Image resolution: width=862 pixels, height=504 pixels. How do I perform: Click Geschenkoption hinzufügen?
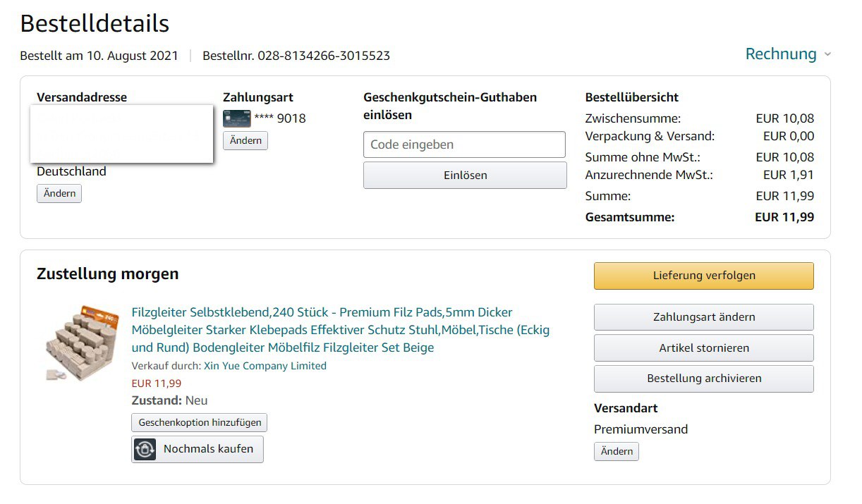(x=200, y=423)
